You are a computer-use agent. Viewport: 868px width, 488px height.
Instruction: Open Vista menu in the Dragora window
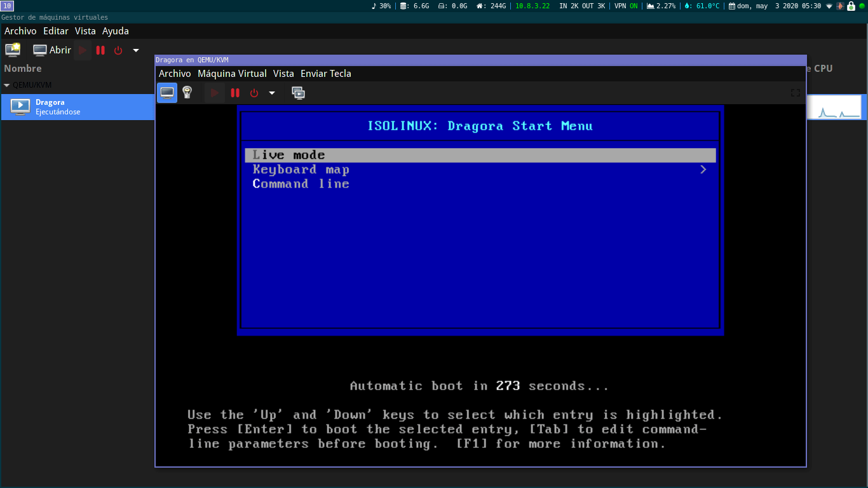tap(283, 74)
